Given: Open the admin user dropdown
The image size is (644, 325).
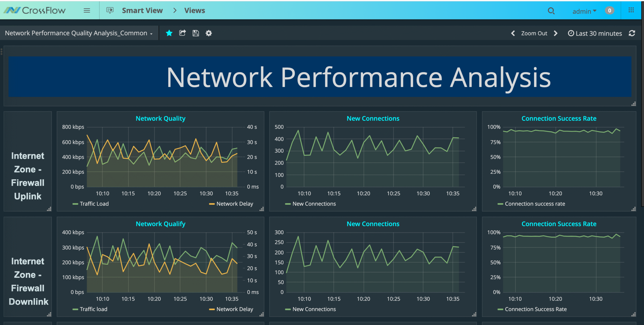Looking at the screenshot, I should click(584, 11).
